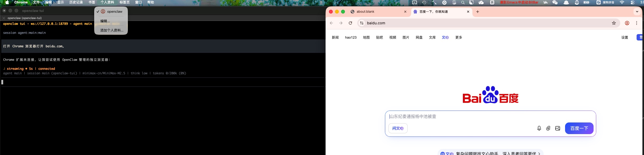Image resolution: width=644 pixels, height=155 pixels.
Task: Open the 文库 link
Action: (x=432, y=37)
